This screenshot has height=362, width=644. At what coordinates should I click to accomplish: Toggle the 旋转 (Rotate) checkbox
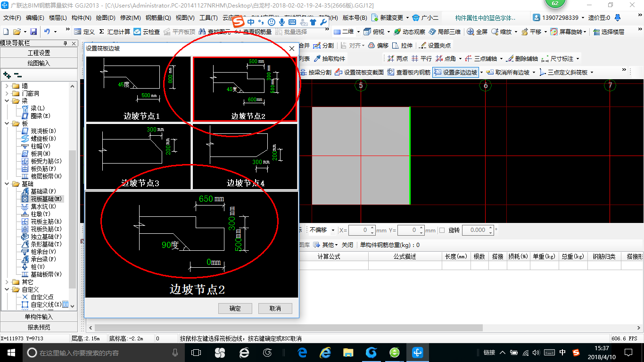(442, 230)
